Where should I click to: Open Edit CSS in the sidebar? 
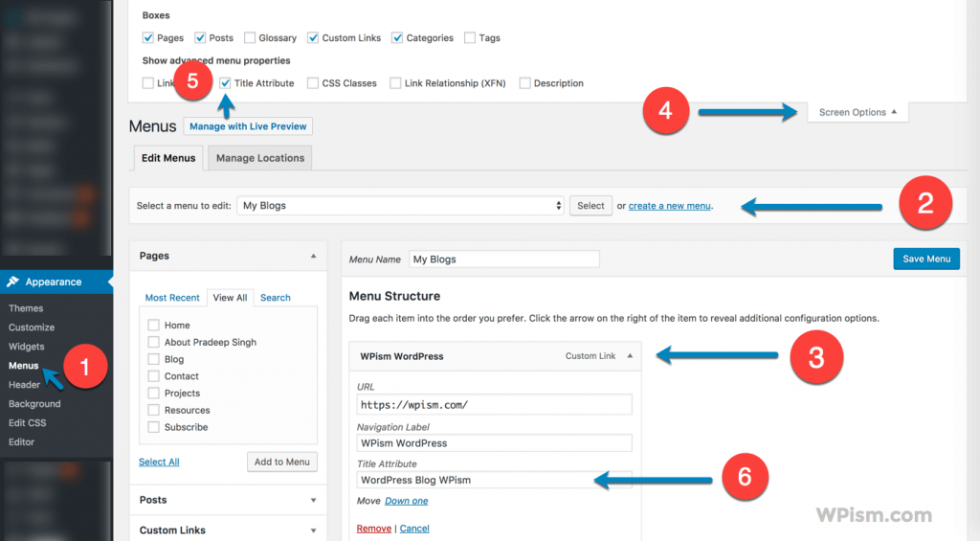click(x=27, y=423)
